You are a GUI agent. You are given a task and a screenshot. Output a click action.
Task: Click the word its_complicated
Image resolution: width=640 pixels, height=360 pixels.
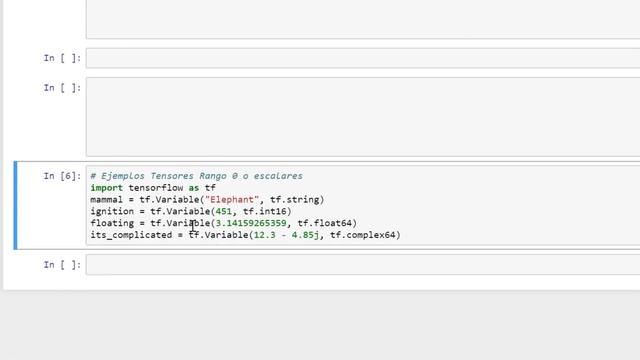click(131, 235)
